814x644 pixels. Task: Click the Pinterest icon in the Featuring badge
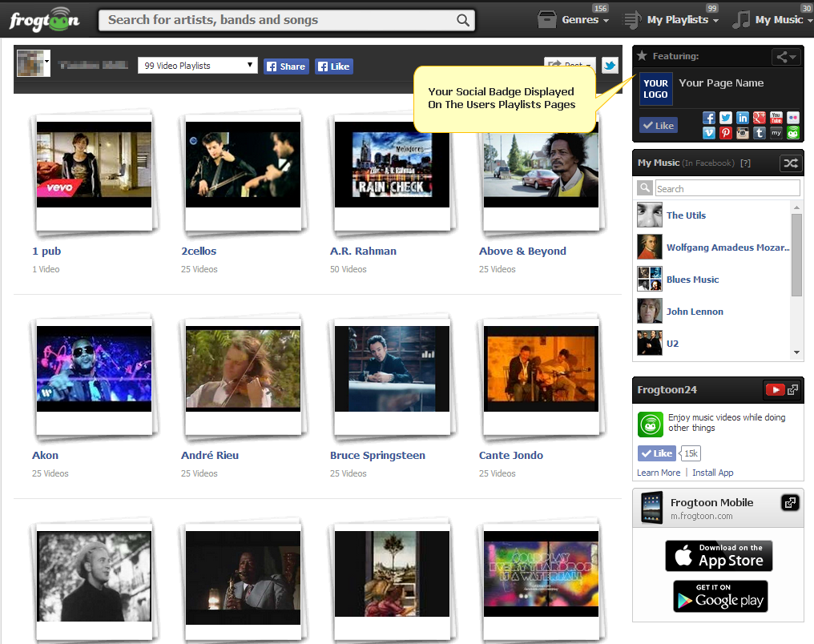coord(726,134)
